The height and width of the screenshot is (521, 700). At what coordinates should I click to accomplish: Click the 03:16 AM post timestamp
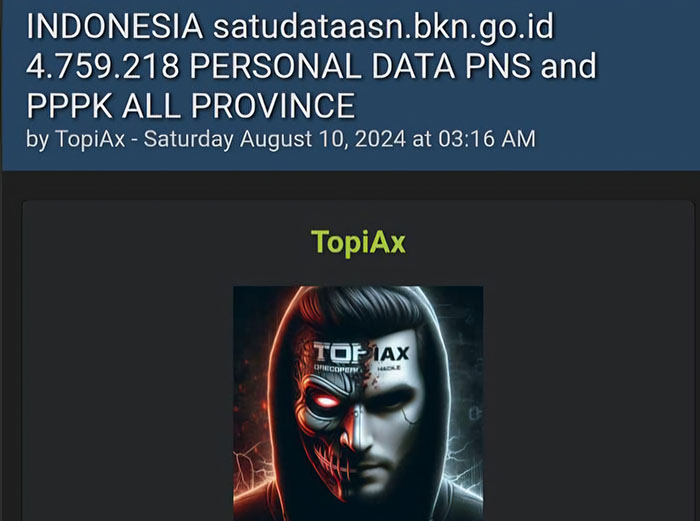(487, 139)
